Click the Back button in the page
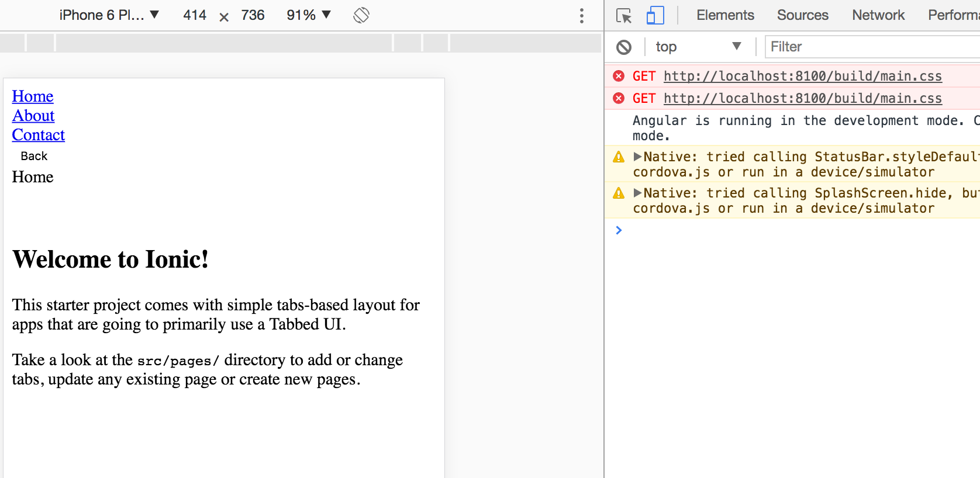The width and height of the screenshot is (980, 478). tap(34, 156)
